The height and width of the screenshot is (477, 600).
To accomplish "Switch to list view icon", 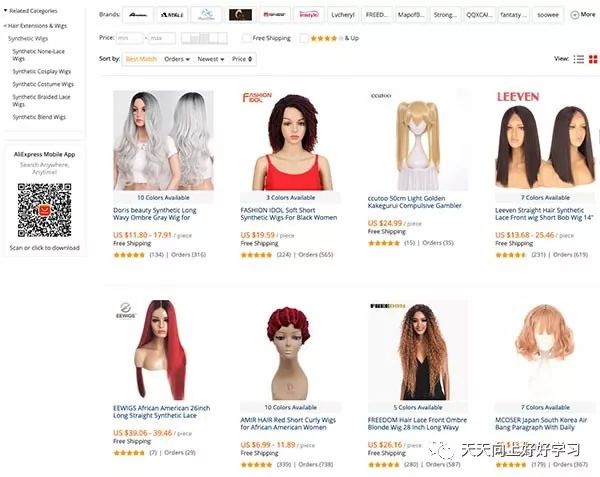I will pyautogui.click(x=579, y=59).
